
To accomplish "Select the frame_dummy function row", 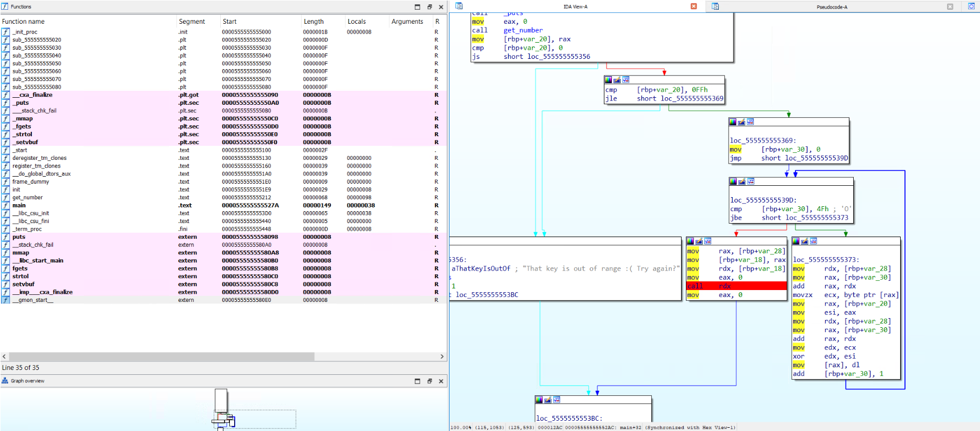I will (223, 182).
